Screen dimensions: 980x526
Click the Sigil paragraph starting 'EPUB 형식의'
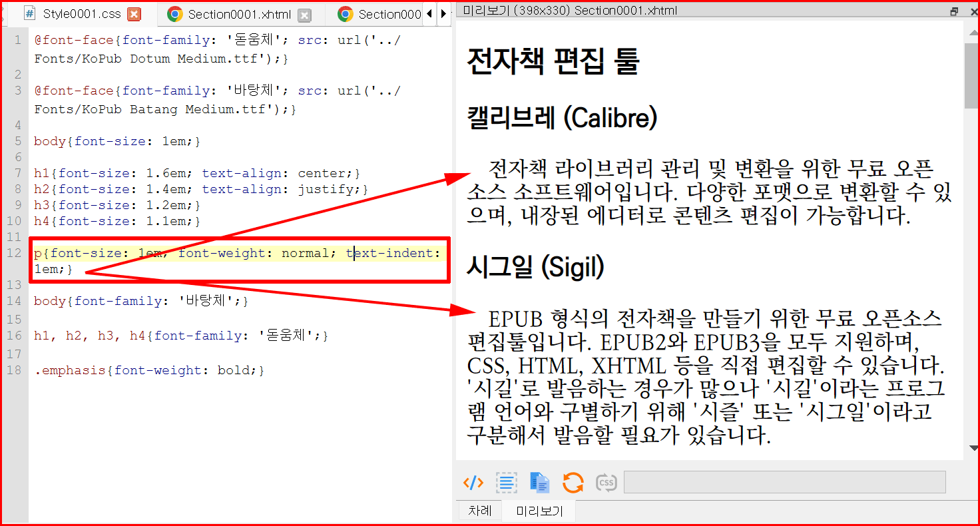coord(706,376)
